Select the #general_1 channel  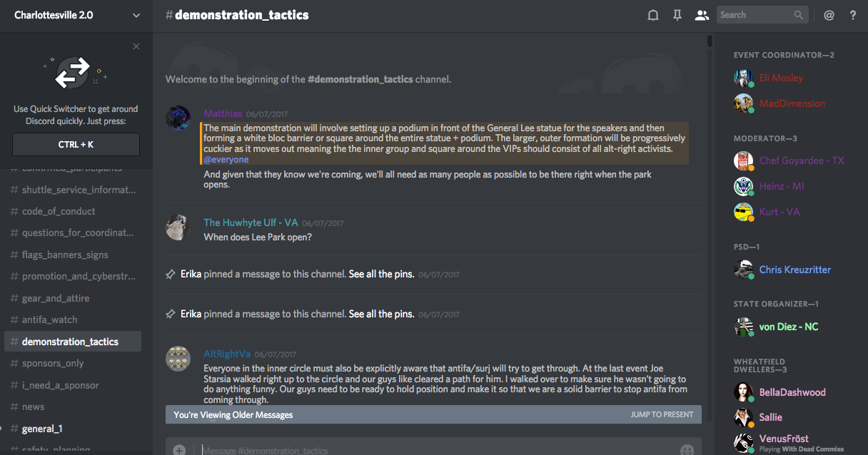point(42,429)
